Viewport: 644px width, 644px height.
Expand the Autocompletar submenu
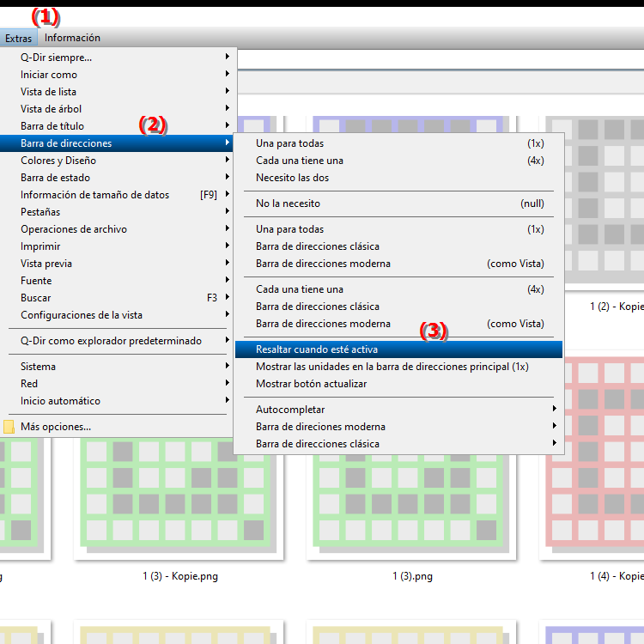(x=398, y=410)
